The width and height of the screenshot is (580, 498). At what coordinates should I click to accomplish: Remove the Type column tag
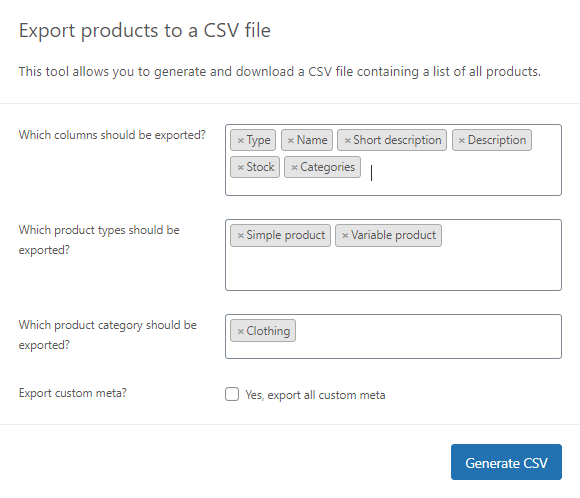[x=240, y=141]
